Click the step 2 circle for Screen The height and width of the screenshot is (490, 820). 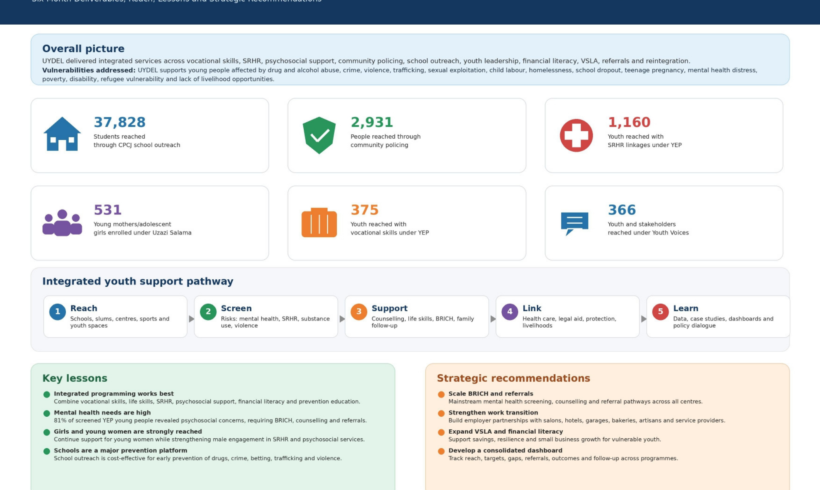(x=208, y=312)
